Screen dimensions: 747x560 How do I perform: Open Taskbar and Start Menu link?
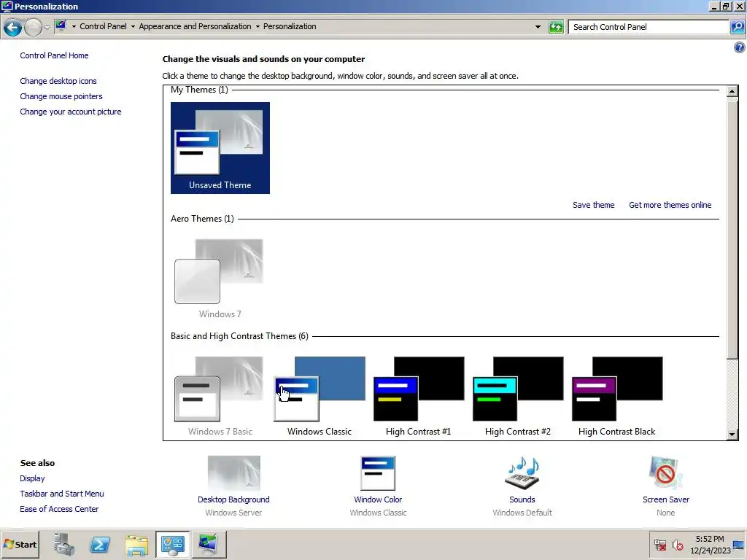[62, 494]
